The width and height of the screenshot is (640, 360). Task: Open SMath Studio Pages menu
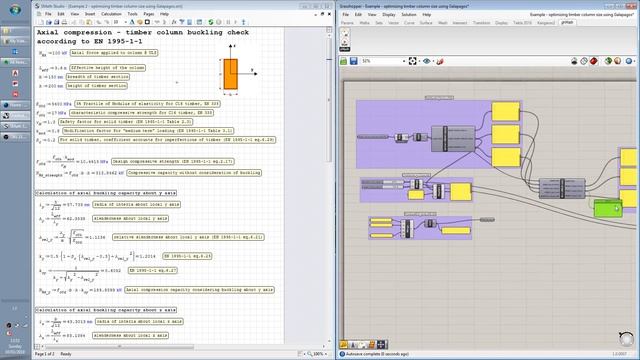[149, 14]
